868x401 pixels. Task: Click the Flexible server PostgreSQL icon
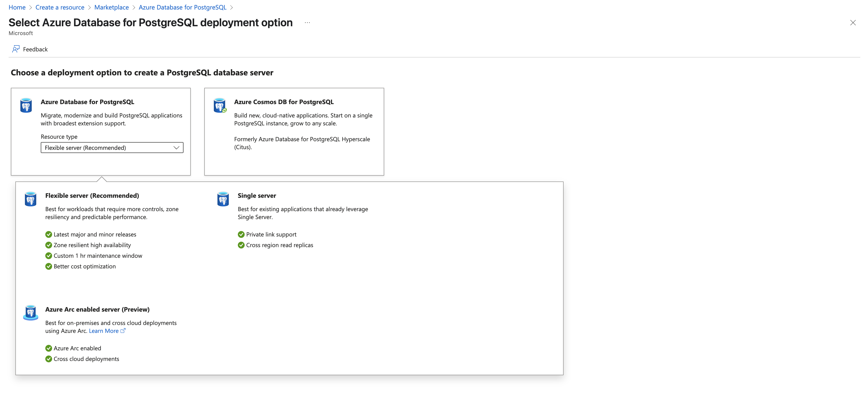point(30,199)
